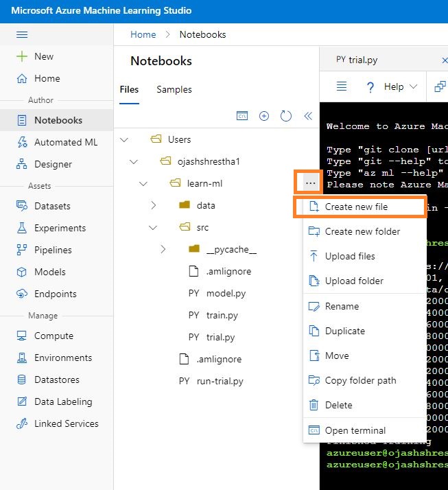Click the Notebooks breadcrumb
Image resolution: width=448 pixels, height=490 pixels.
pos(202,34)
